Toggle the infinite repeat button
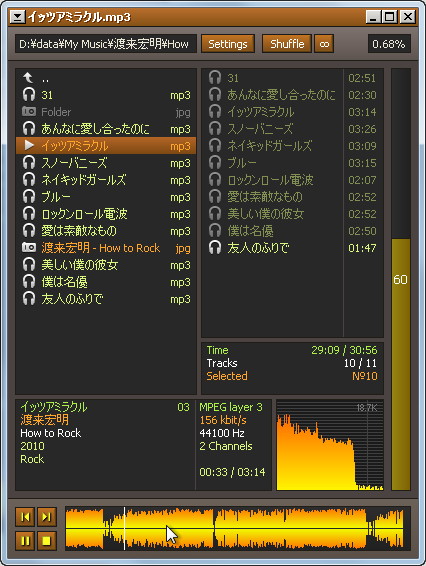Viewport: 426px width, 566px height. click(x=324, y=44)
